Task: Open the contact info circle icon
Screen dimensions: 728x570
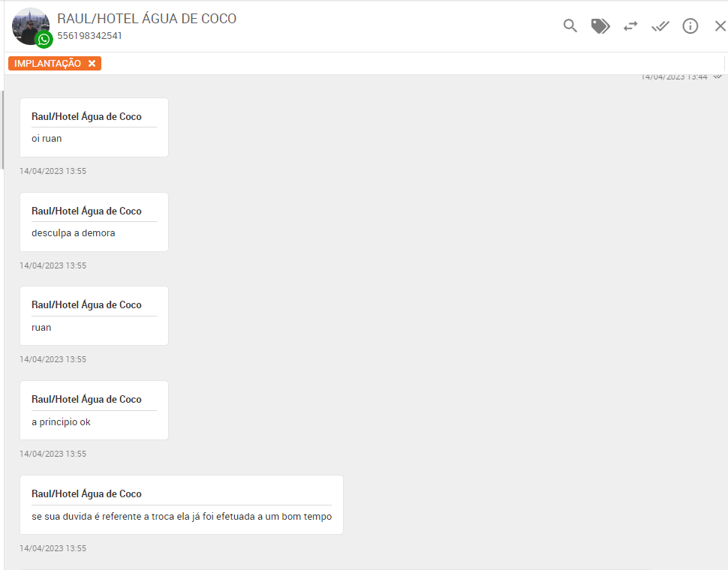Action: tap(690, 26)
